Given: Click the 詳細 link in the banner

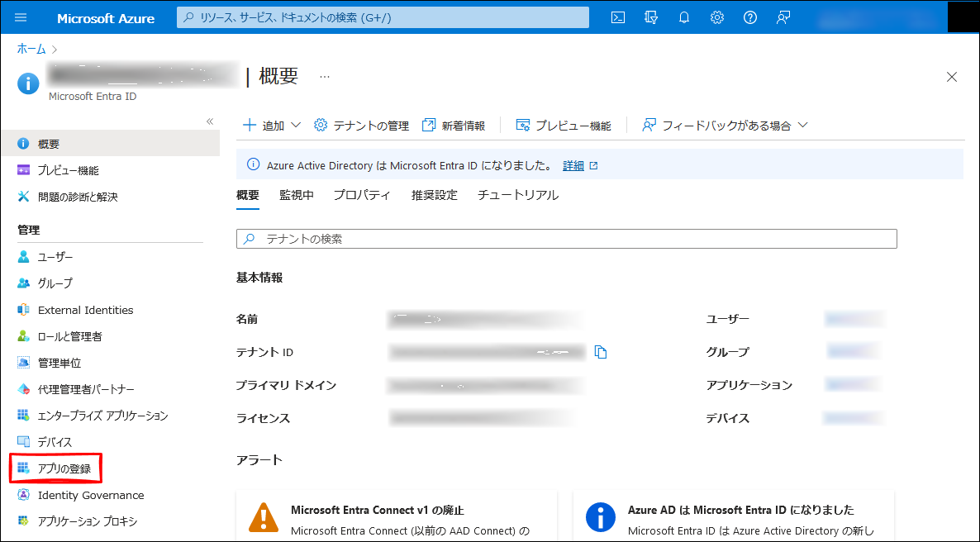Looking at the screenshot, I should click(573, 165).
